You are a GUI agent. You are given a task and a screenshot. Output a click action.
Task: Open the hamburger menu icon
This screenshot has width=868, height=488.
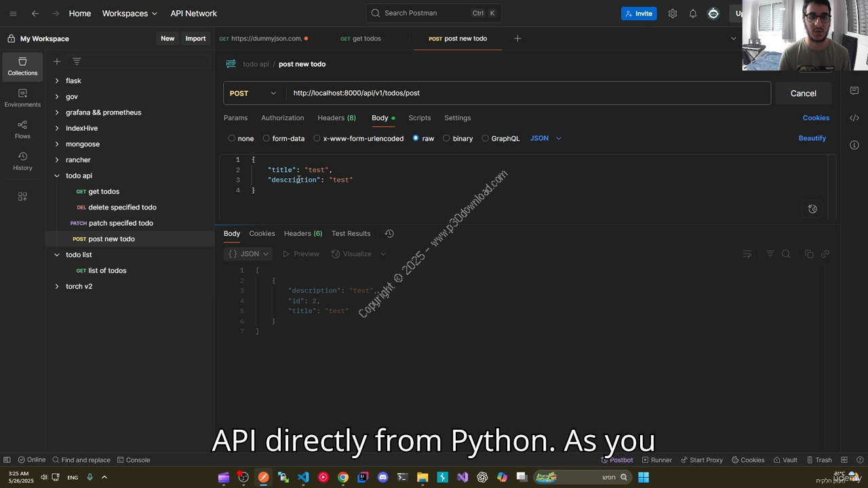pyautogui.click(x=13, y=14)
